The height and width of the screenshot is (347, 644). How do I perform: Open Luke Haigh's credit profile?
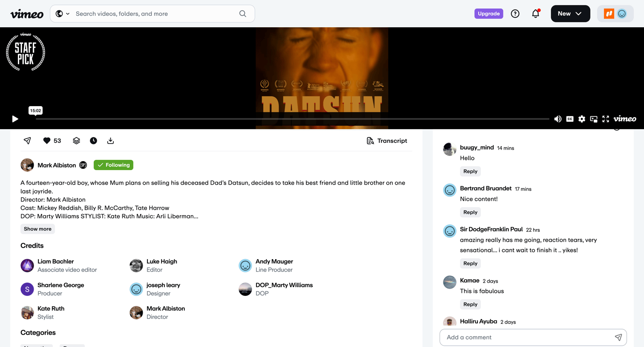coord(161,261)
